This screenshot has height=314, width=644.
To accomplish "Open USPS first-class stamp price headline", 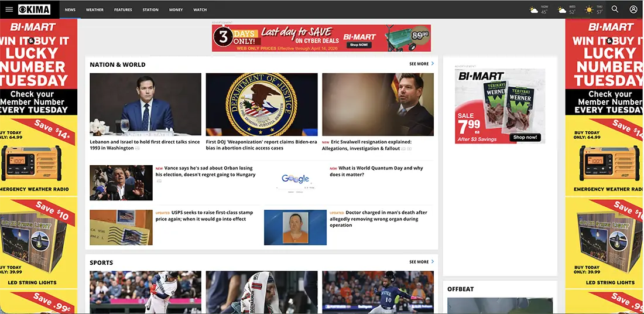I will point(204,216).
